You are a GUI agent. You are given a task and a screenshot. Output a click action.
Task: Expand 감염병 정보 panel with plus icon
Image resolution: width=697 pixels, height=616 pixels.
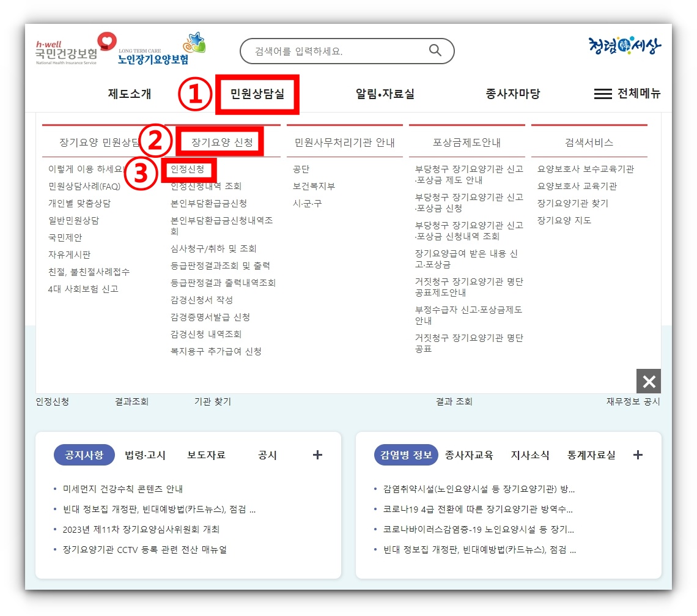point(638,455)
